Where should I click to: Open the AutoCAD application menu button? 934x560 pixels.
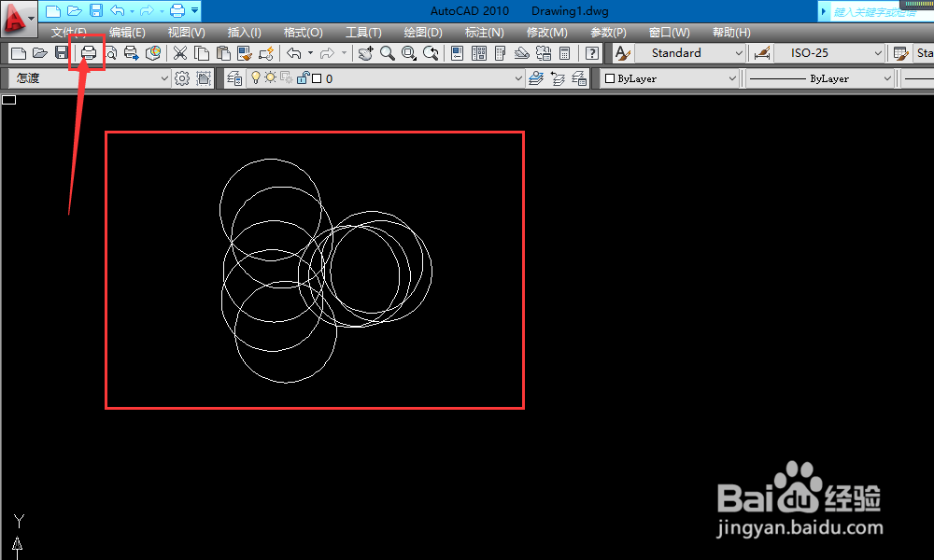click(18, 18)
